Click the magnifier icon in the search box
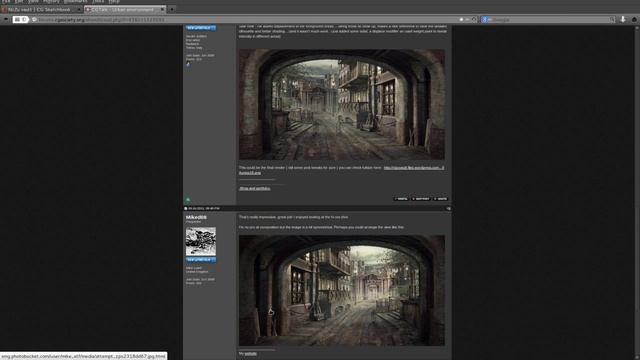Screen dimensions: 640x360 click(x=612, y=19)
